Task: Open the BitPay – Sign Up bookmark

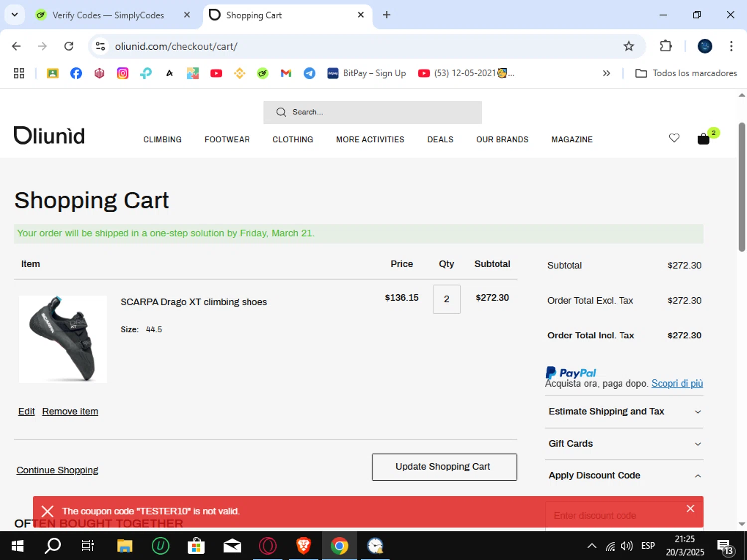Action: (x=367, y=73)
